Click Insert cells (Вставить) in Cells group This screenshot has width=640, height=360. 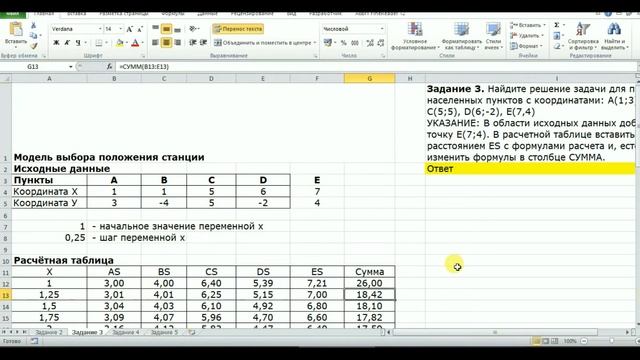click(x=527, y=25)
